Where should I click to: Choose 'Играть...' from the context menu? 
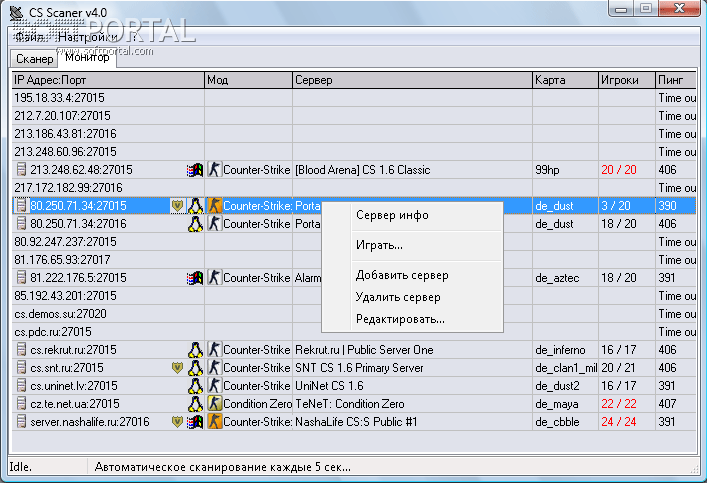coord(412,246)
